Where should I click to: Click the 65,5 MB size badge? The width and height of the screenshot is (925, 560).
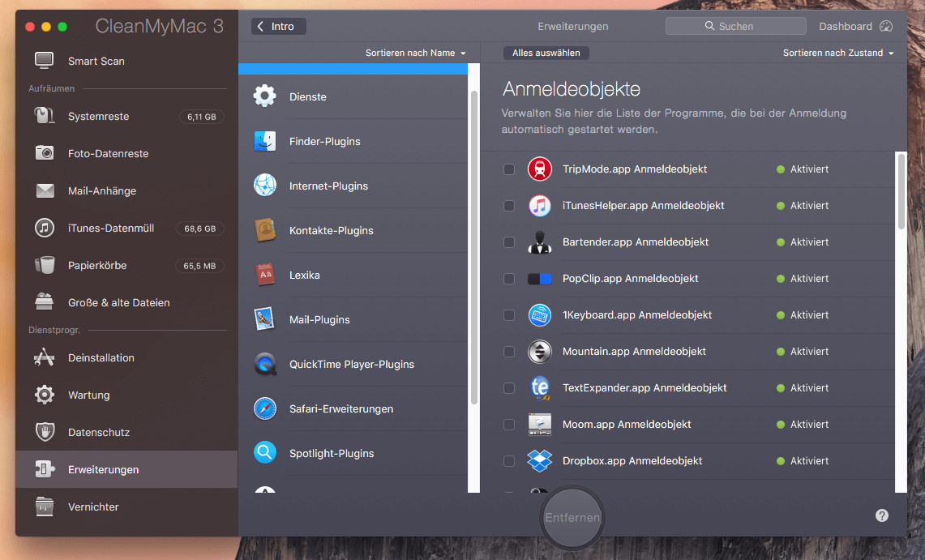[199, 266]
